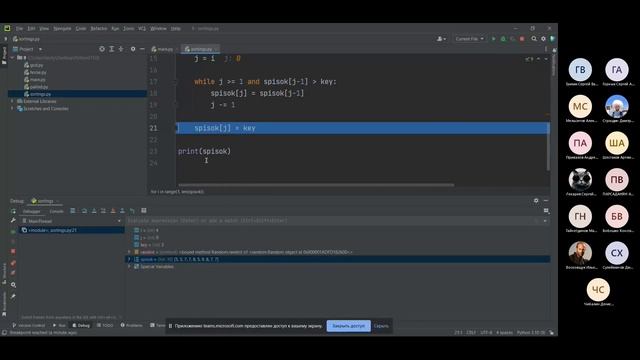
Task: Open the Navigate menu
Action: (x=62, y=29)
